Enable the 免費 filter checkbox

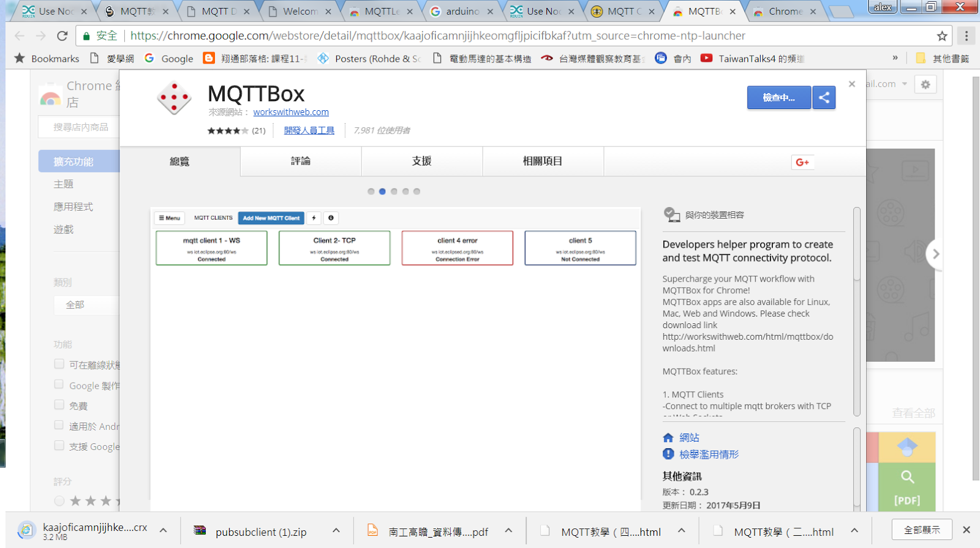pos(59,405)
